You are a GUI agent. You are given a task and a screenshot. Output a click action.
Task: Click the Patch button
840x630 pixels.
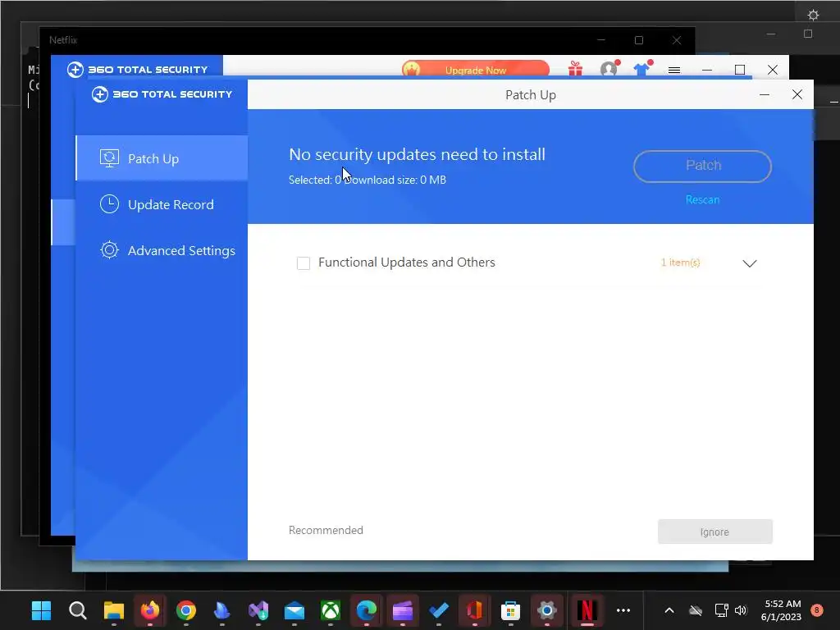[702, 166]
